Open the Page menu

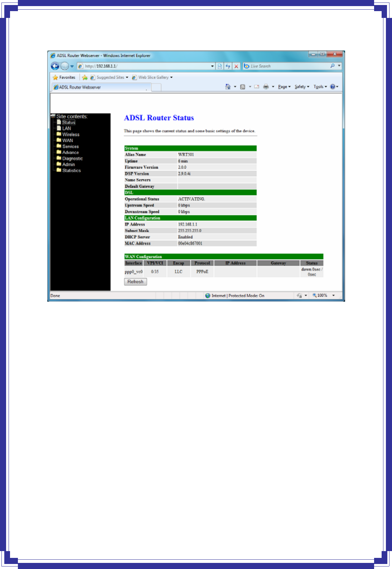[284, 87]
